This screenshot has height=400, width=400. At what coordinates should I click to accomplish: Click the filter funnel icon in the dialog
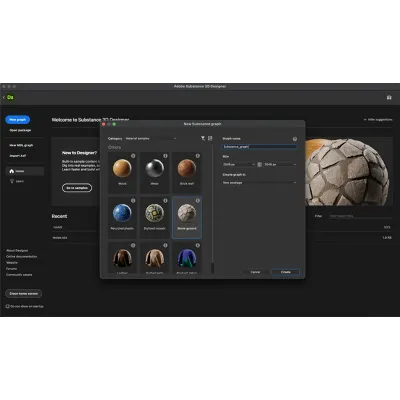coord(203,138)
